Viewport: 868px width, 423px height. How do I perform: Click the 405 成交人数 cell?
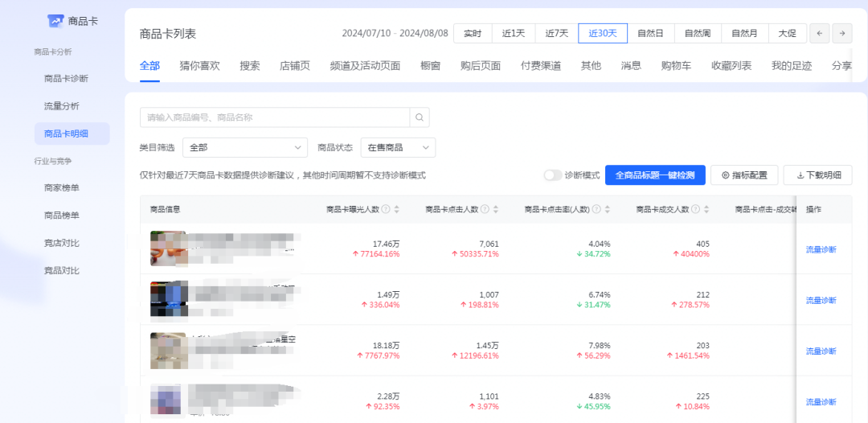(x=703, y=244)
